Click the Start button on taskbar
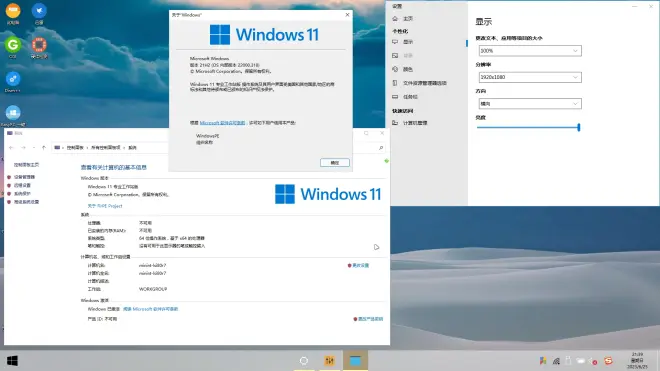 tap(12, 361)
